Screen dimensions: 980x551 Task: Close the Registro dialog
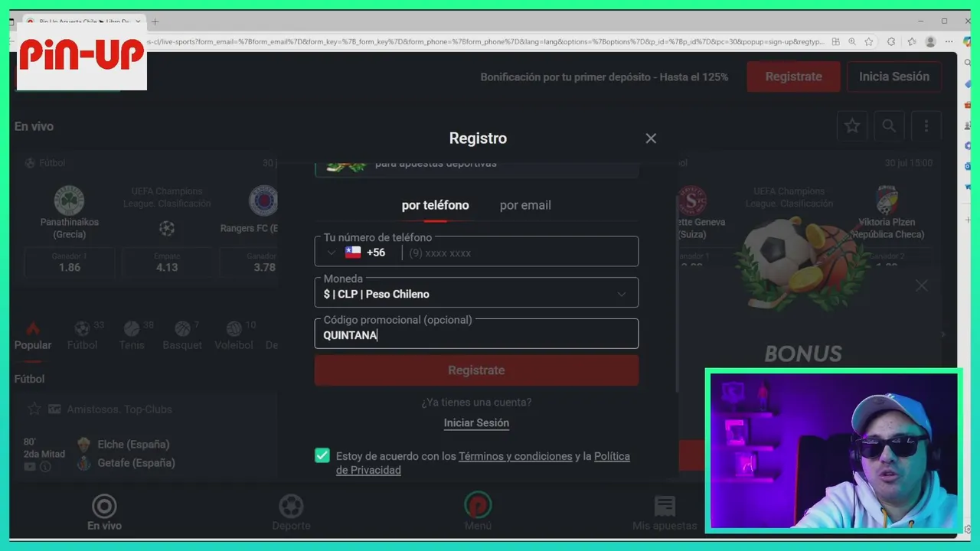pyautogui.click(x=651, y=139)
